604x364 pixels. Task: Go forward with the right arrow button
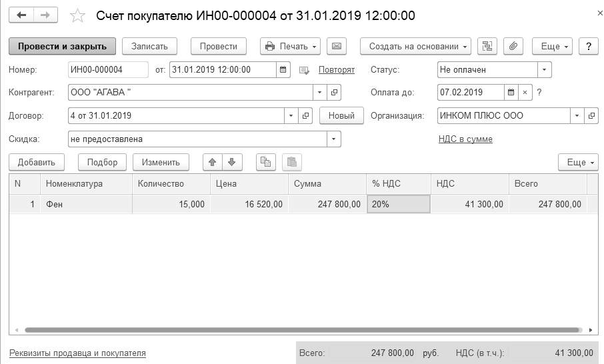point(45,15)
